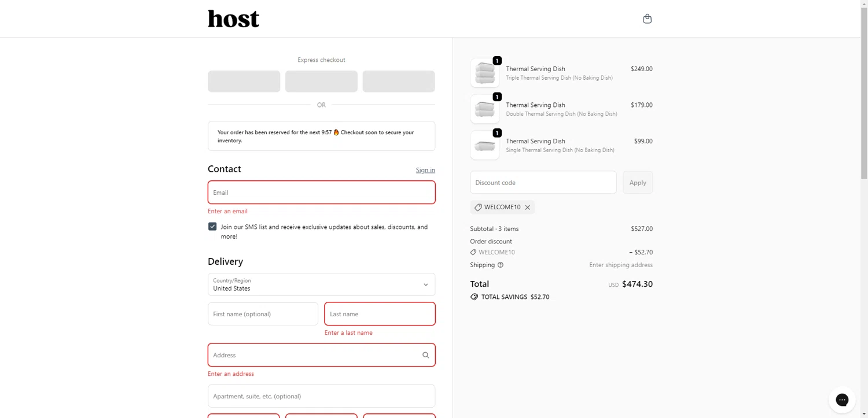The width and height of the screenshot is (868, 418).
Task: Remove the WELCOME10 discount code tag
Action: [x=527, y=207]
